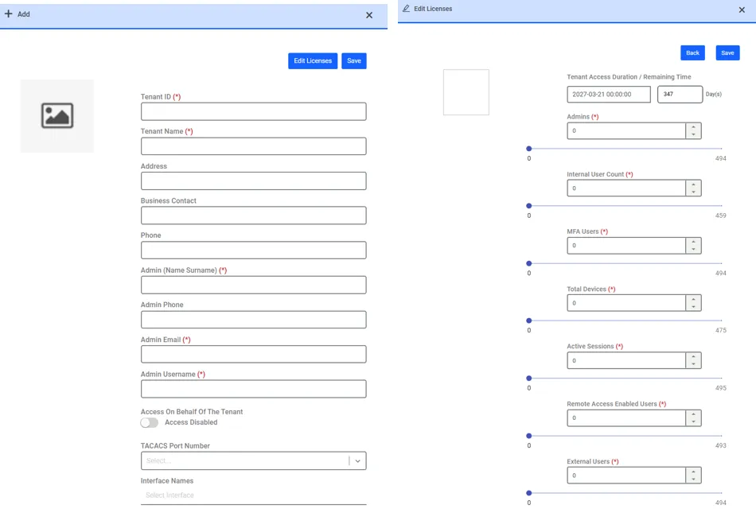Increase External Users with up arrow
756x532 pixels.
coord(693,472)
